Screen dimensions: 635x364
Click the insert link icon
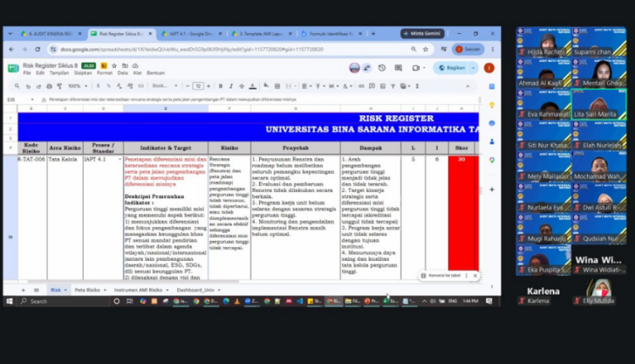tap(362, 86)
